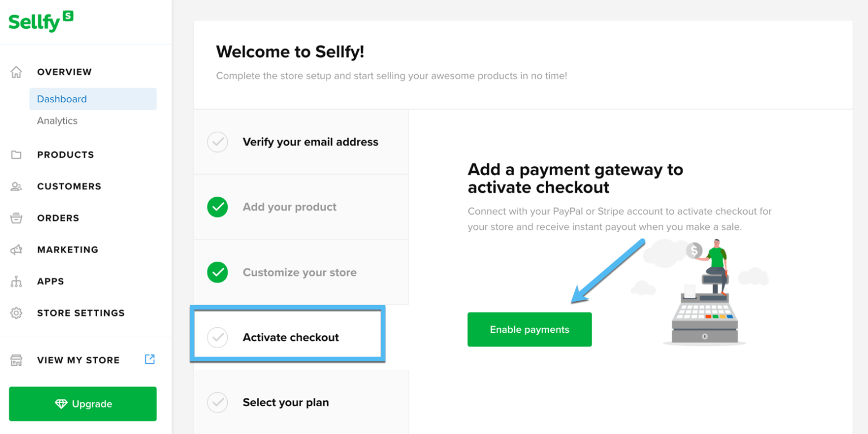Click the Sellfy logo
This screenshot has width=868, height=434.
pyautogui.click(x=40, y=21)
